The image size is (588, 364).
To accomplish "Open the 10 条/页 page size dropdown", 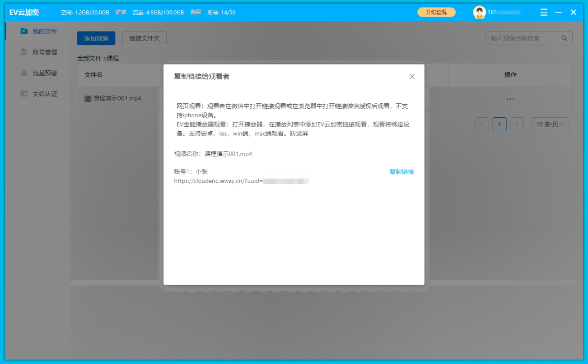I will (550, 124).
